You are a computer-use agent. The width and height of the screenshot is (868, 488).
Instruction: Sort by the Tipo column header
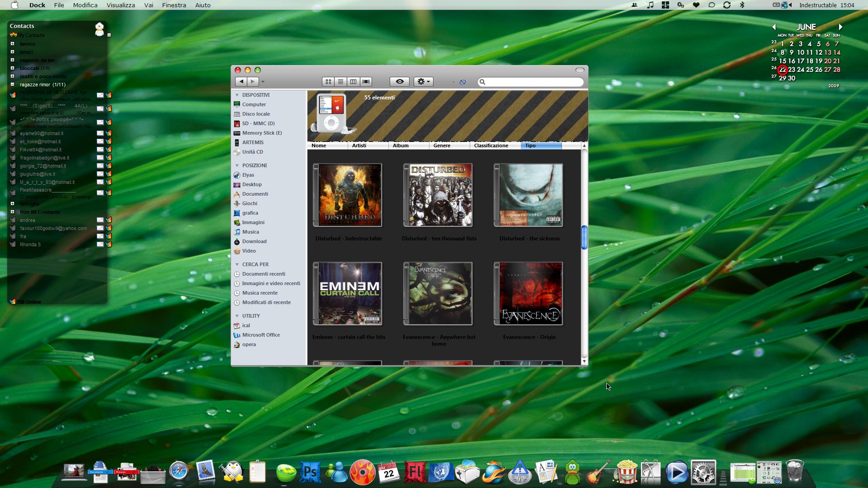point(541,145)
